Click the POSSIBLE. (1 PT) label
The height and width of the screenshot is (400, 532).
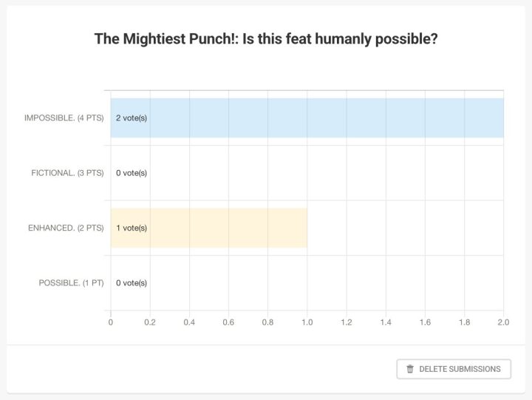point(71,283)
